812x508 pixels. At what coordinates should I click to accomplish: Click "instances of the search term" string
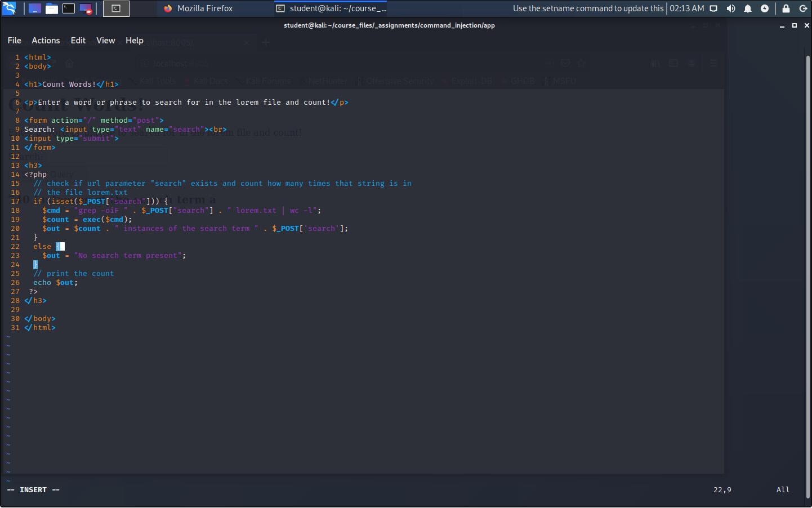pyautogui.click(x=186, y=229)
